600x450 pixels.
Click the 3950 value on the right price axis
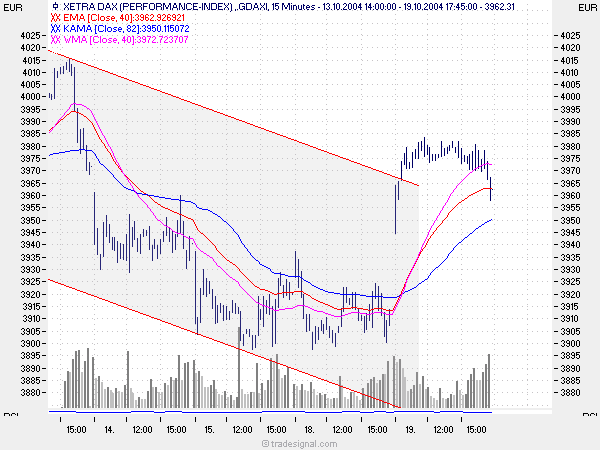(x=570, y=220)
